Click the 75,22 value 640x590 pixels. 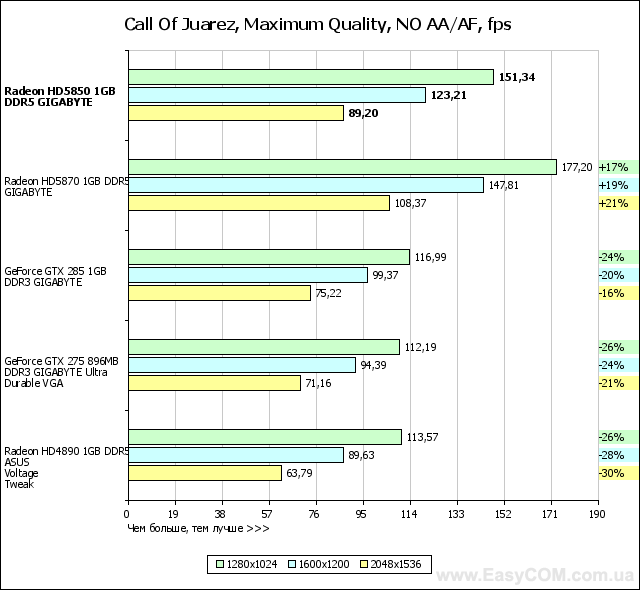coord(329,293)
